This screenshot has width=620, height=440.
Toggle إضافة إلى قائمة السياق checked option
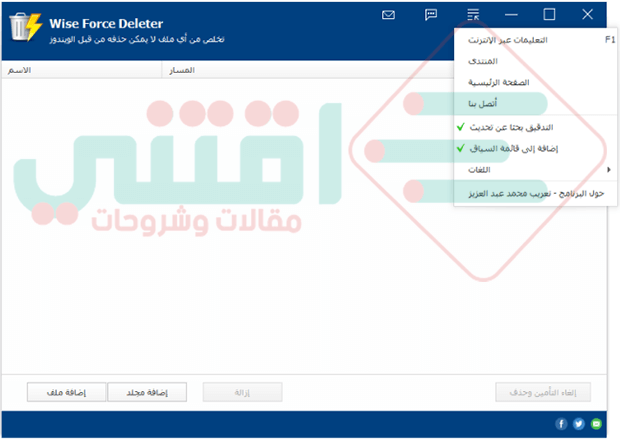coord(535,149)
